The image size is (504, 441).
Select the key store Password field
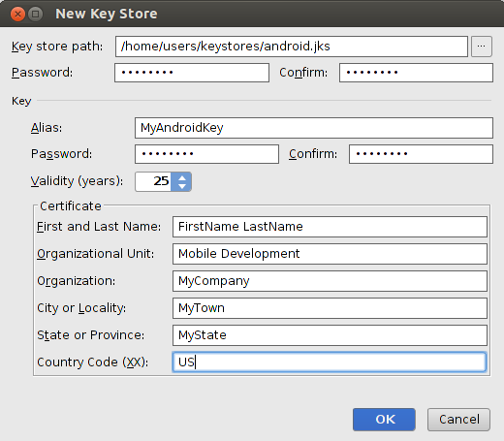192,73
